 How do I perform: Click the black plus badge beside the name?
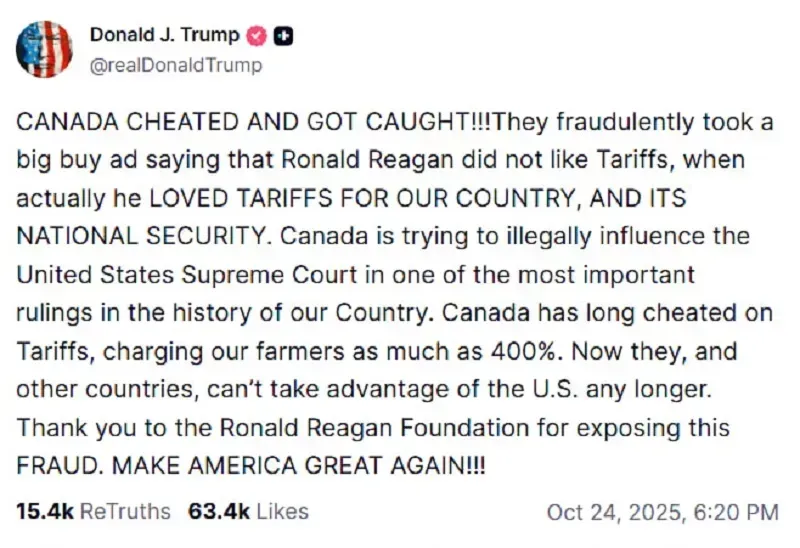click(x=283, y=36)
